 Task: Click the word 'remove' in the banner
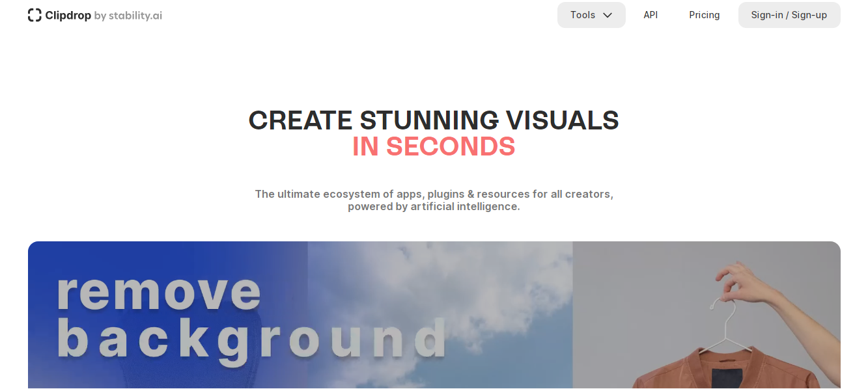point(159,293)
